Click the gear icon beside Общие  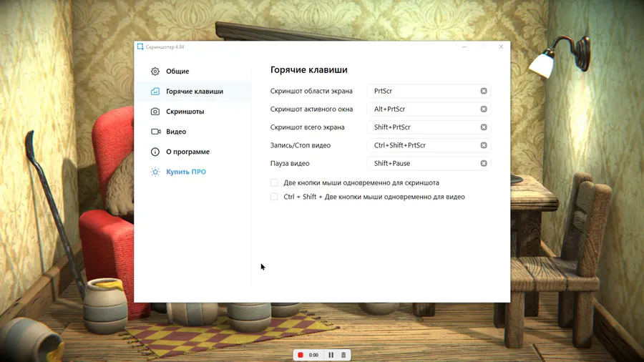(155, 72)
